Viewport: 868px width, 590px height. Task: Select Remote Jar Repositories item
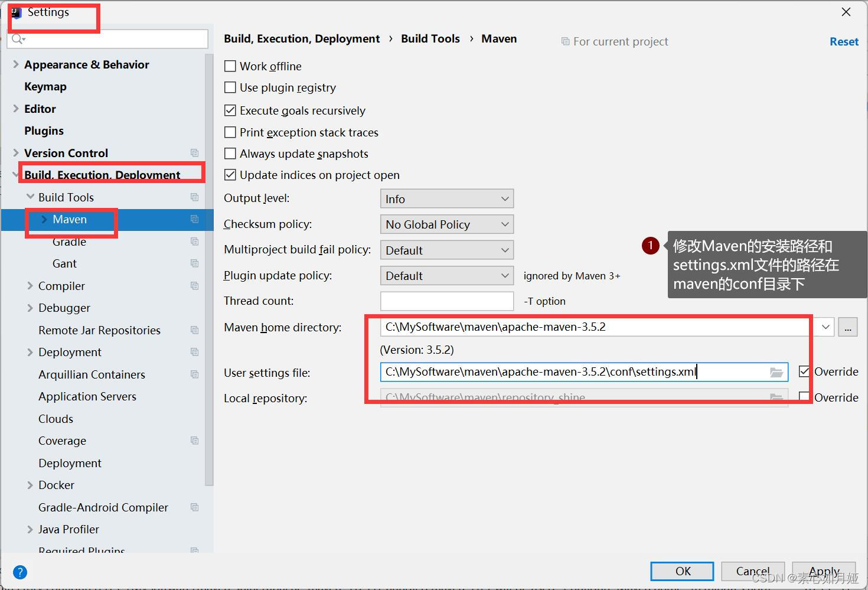click(99, 330)
